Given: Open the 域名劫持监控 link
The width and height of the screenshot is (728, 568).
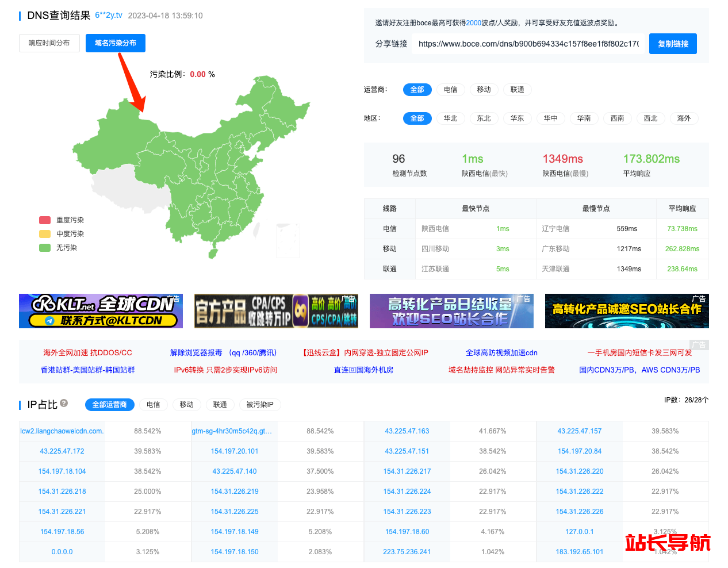Looking at the screenshot, I should click(x=501, y=370).
